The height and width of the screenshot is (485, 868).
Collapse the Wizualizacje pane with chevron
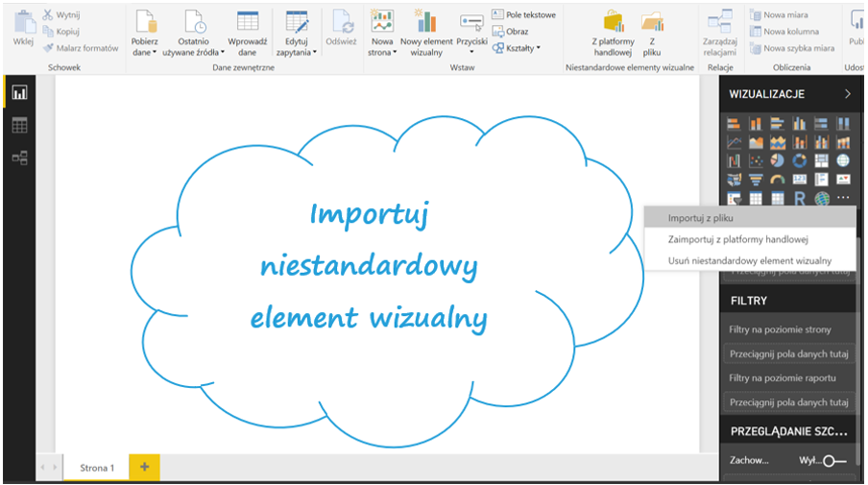[x=847, y=94]
